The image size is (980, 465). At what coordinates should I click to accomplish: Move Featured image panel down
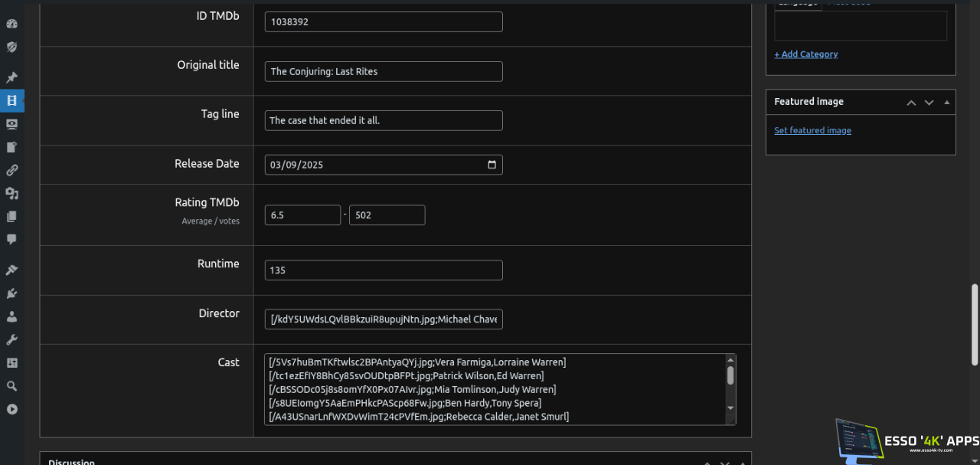[x=929, y=102]
